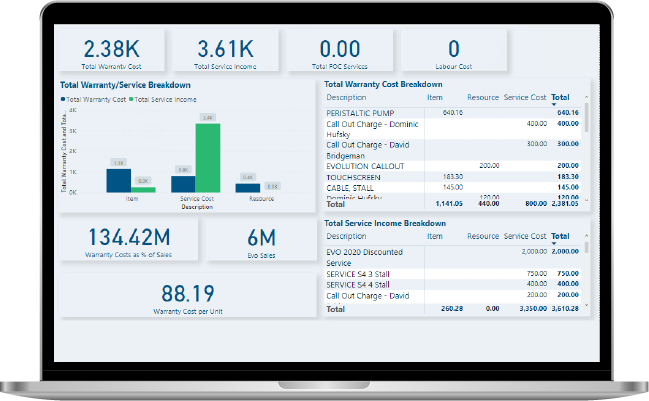Screen dimensions: 649x401
Task: Click the 'Total Warranty/Service Breakdown' chart title
Action: click(125, 85)
